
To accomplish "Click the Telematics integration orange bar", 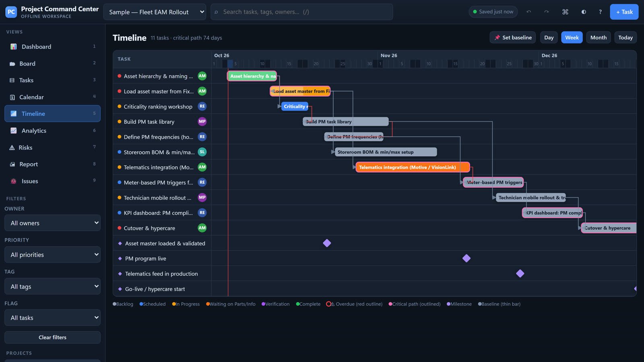I will pos(413,167).
